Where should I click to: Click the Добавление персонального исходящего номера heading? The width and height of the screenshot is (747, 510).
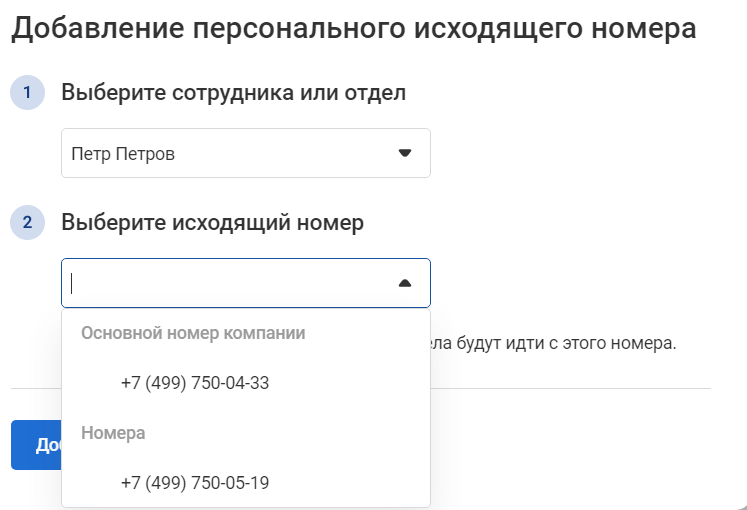point(353,28)
